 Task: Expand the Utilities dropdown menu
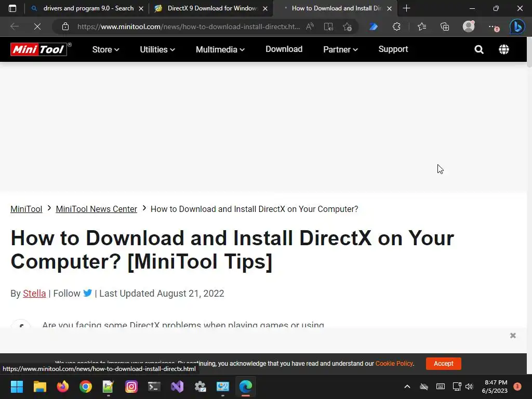(x=157, y=49)
